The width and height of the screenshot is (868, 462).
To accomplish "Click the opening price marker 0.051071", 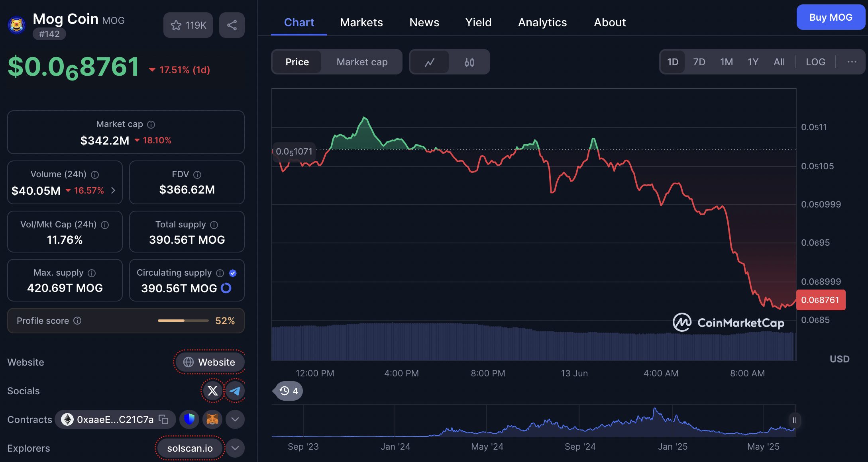I will pyautogui.click(x=294, y=152).
